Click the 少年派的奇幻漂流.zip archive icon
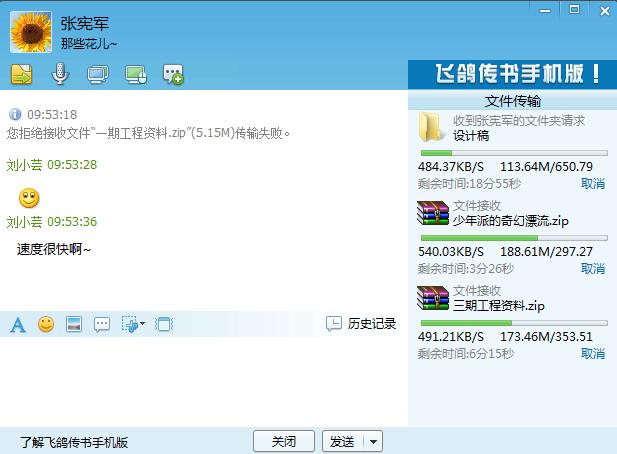This screenshot has height=454, width=617. coord(433,213)
